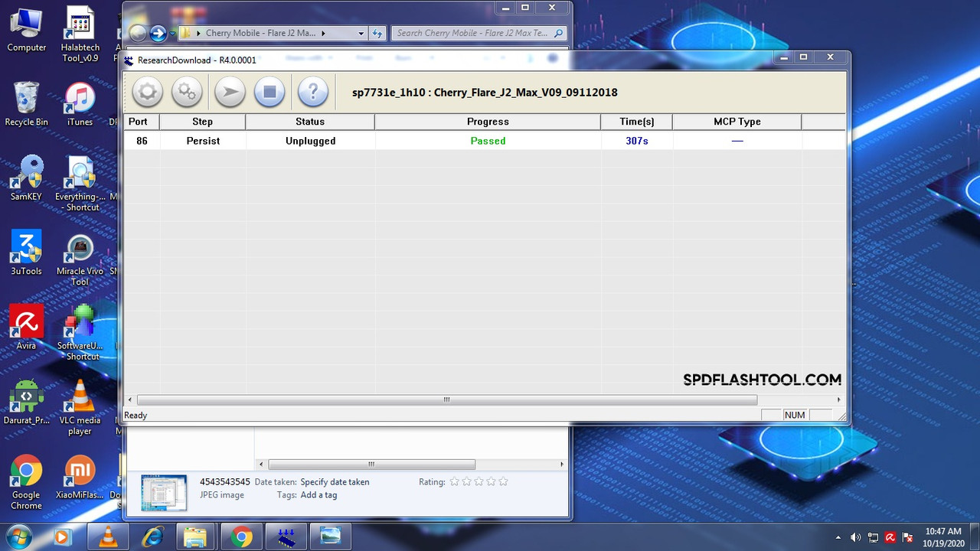Image resolution: width=980 pixels, height=551 pixels.
Task: Open Recycle Bin desktop icon
Action: tap(26, 103)
